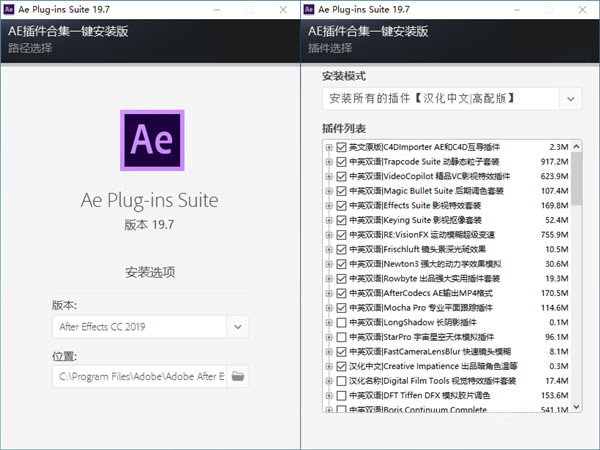Check the StarPro plugin checkbox
Viewport: 600px width, 450px height.
pyautogui.click(x=342, y=337)
